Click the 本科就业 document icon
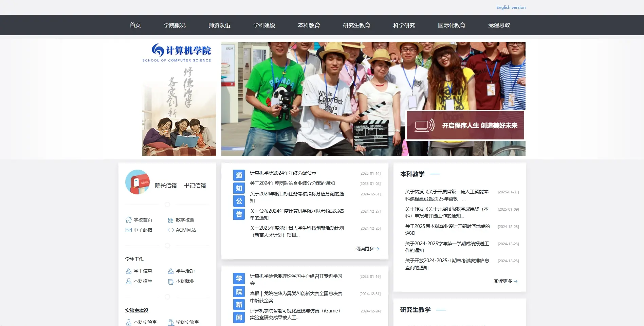 pos(171,281)
